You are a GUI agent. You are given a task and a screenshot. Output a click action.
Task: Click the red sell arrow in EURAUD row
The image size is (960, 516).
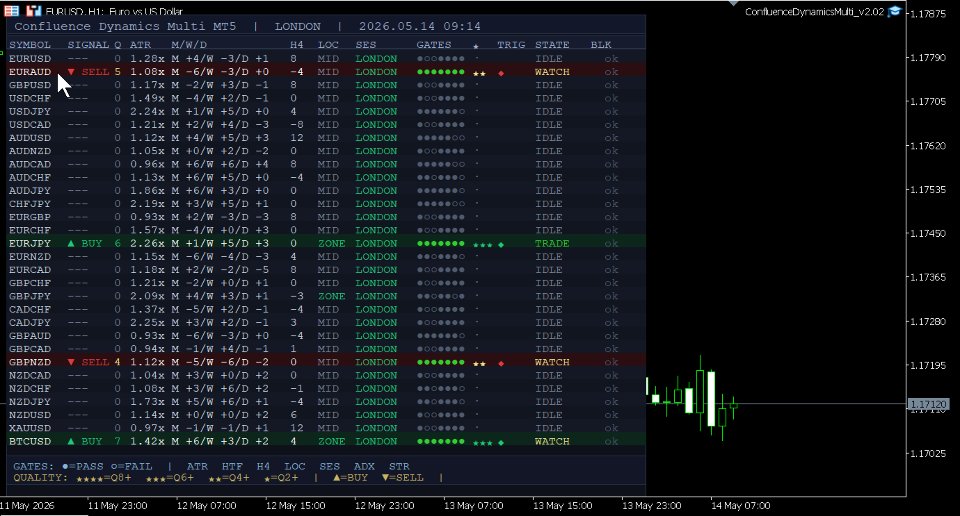click(71, 72)
